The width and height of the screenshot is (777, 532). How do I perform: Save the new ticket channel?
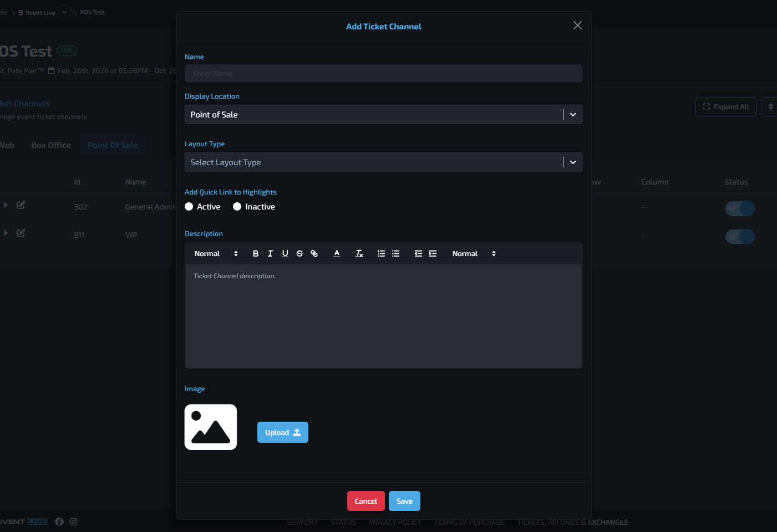click(404, 501)
